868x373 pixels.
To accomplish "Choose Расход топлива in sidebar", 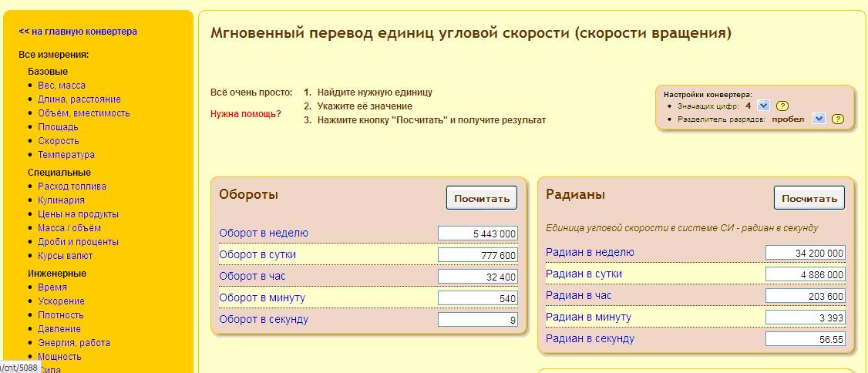I will (72, 186).
